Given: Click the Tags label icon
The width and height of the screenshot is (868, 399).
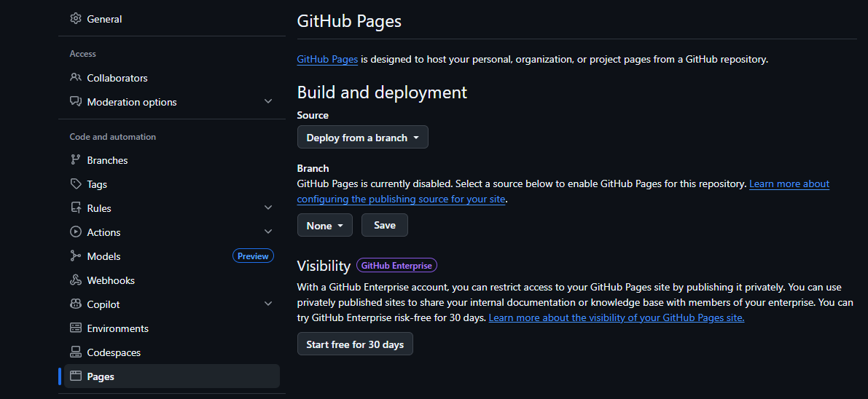Looking at the screenshot, I should [x=75, y=184].
